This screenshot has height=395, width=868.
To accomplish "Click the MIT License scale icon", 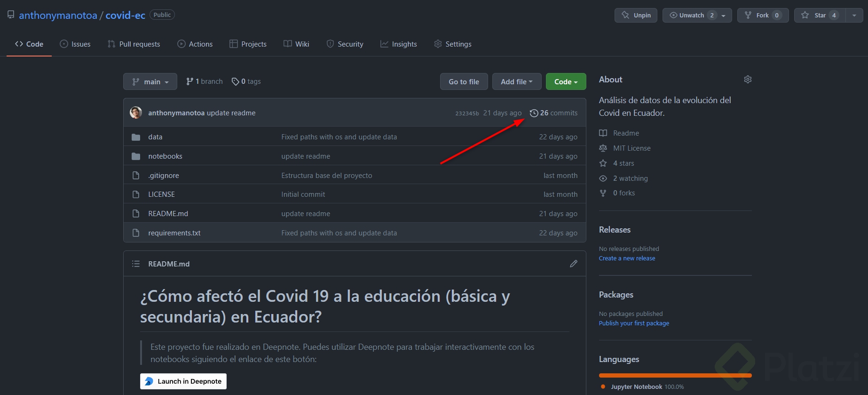I will click(603, 148).
